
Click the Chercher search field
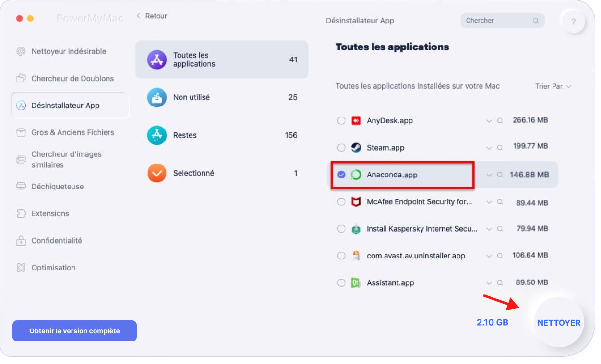[x=502, y=21]
